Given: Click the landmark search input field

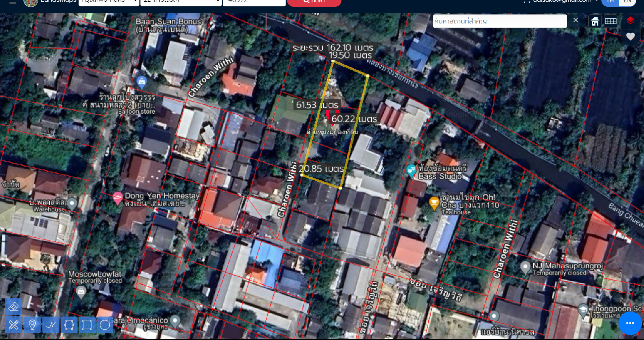Looking at the screenshot, I should [499, 21].
